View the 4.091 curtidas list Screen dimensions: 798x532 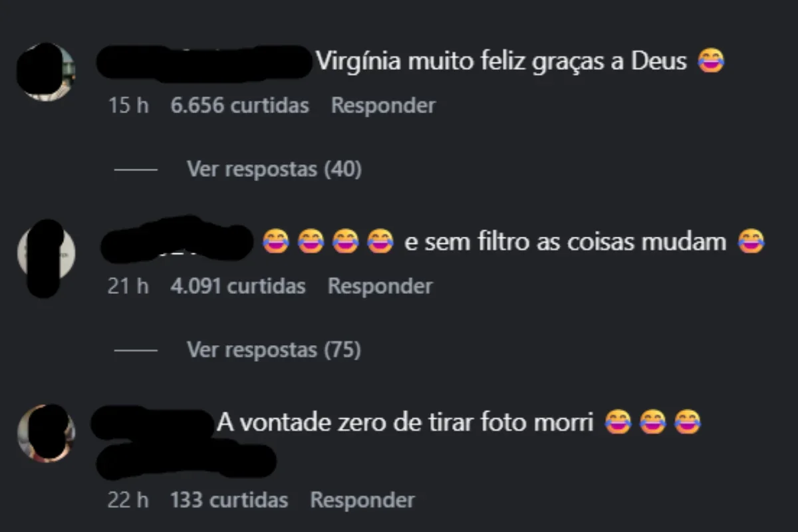[238, 286]
